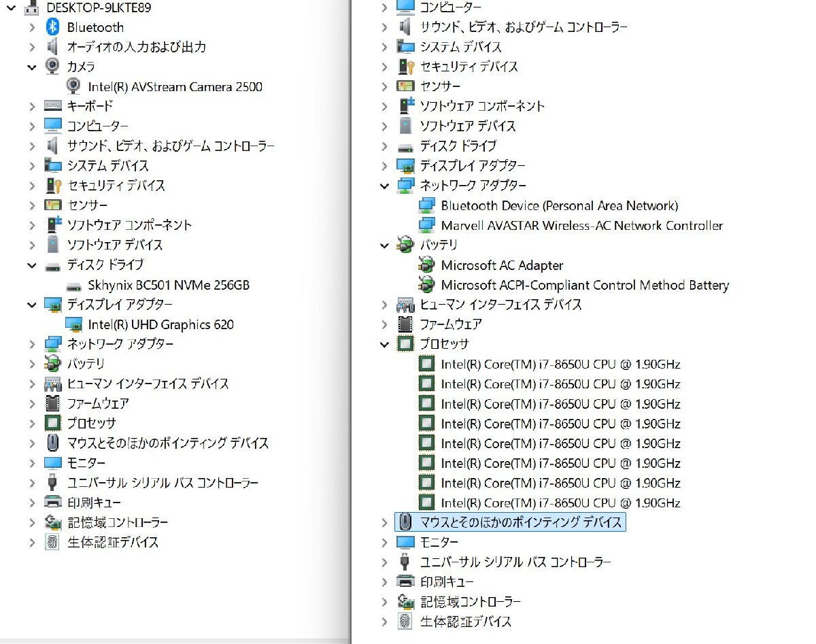Expand システム デバイス category in right pane
The height and width of the screenshot is (644, 816).
click(x=385, y=47)
